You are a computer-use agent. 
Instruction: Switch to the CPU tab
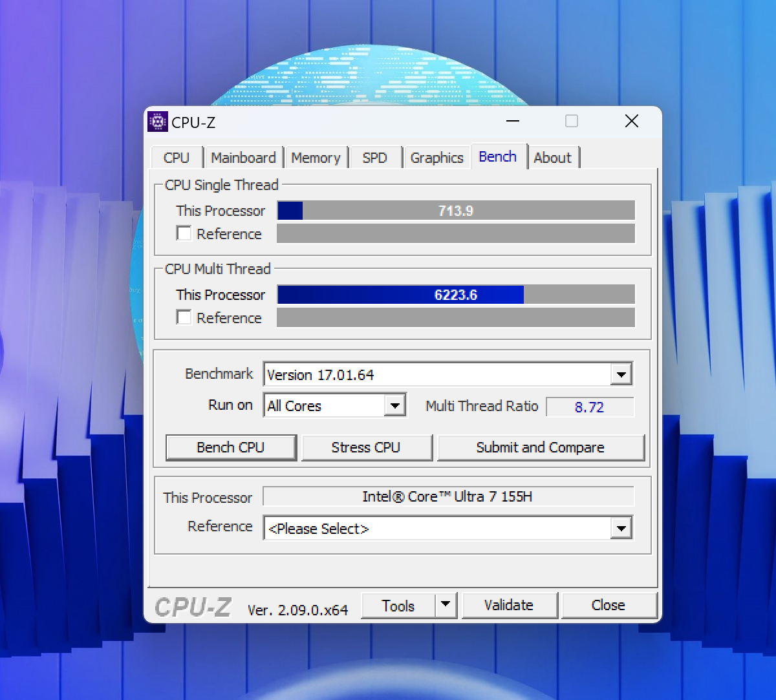pyautogui.click(x=177, y=158)
